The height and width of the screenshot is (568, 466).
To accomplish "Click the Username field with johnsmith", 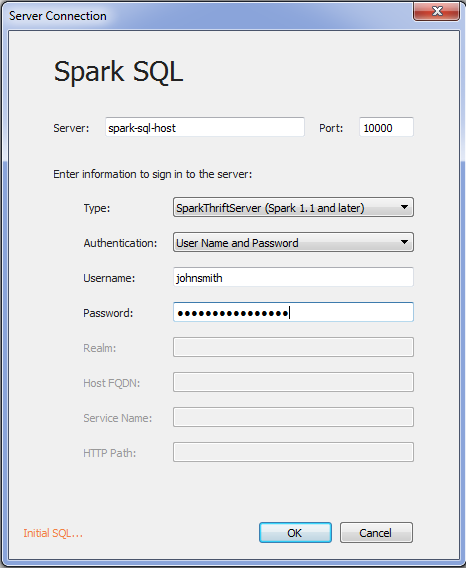I will click(x=293, y=277).
